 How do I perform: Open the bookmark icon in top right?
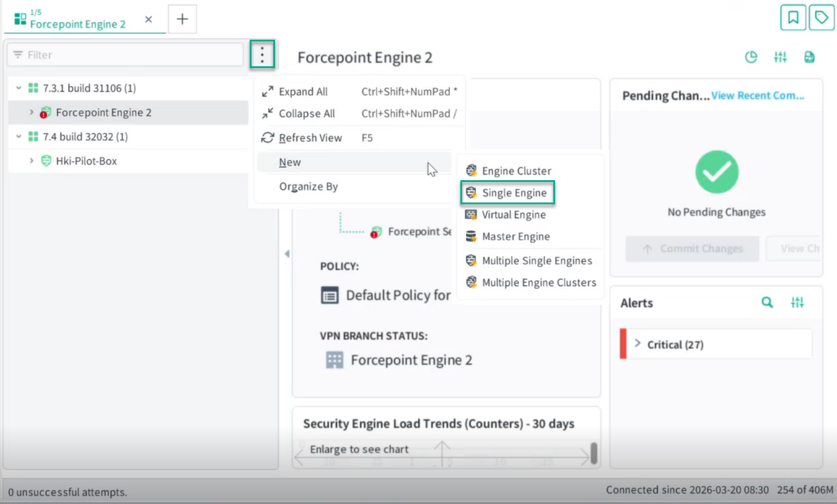click(793, 18)
